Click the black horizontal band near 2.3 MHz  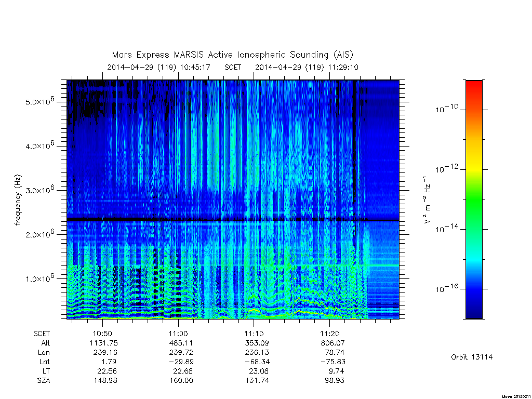click(x=233, y=220)
